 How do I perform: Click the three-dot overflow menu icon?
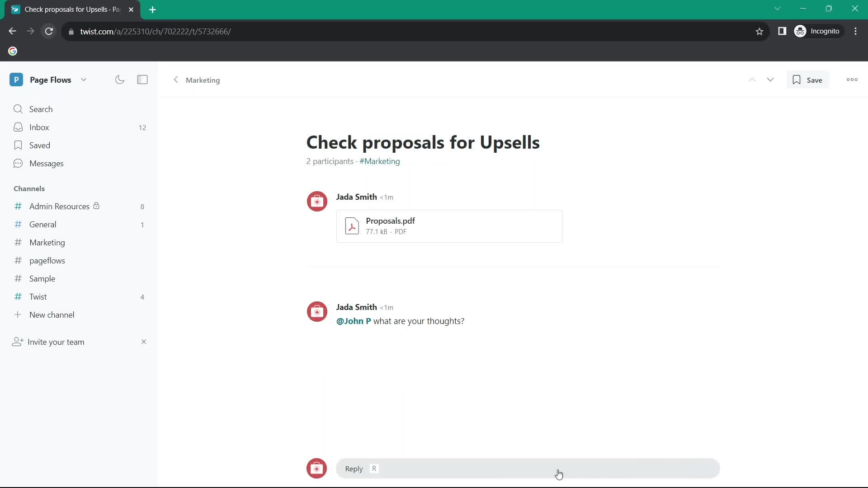851,79
